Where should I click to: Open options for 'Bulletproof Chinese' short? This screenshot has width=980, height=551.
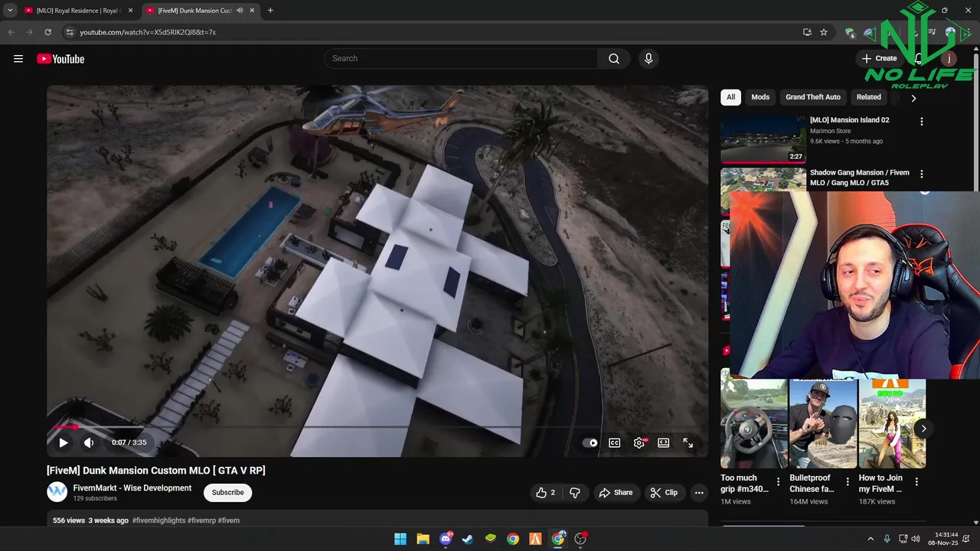coord(847,481)
